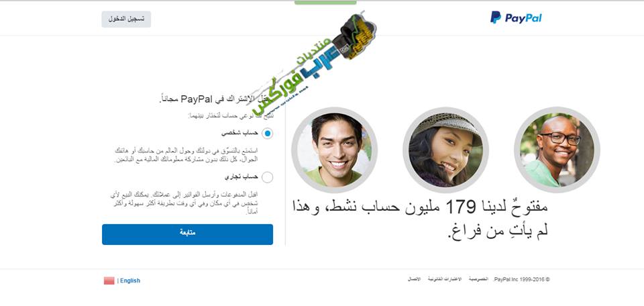
Task: Switch language via English link
Action: (x=130, y=280)
